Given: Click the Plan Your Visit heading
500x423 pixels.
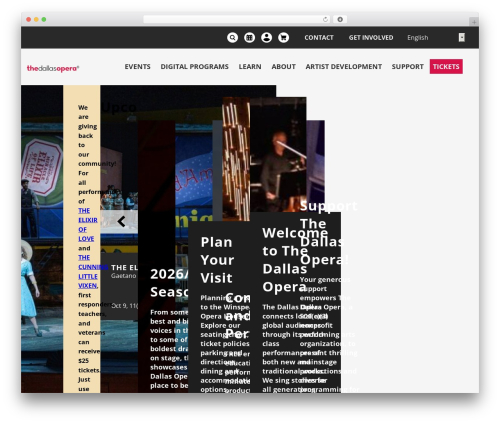Looking at the screenshot, I should pyautogui.click(x=217, y=260).
